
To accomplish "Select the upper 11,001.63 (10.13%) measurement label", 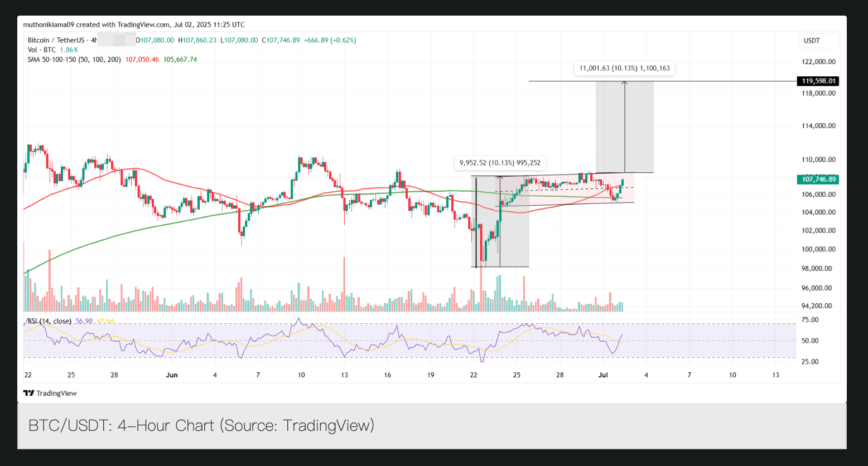I will tap(625, 69).
